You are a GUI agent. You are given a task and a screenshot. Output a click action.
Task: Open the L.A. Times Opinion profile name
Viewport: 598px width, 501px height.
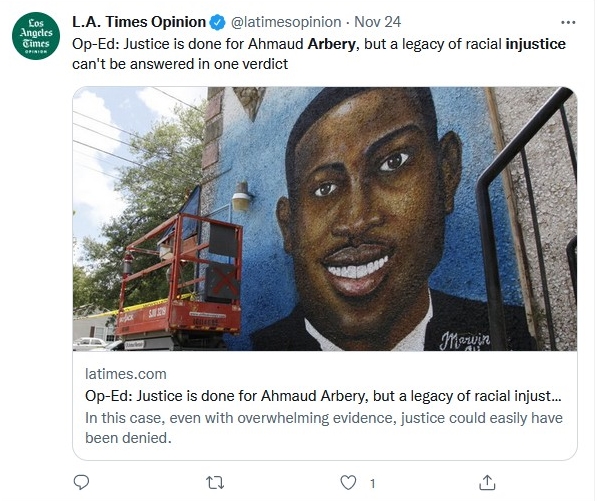(139, 22)
